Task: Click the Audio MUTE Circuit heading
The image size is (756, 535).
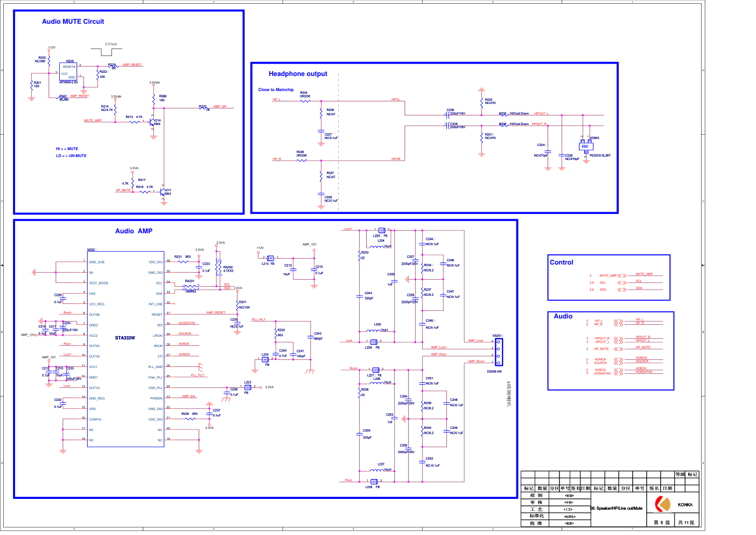Action: click(x=73, y=22)
